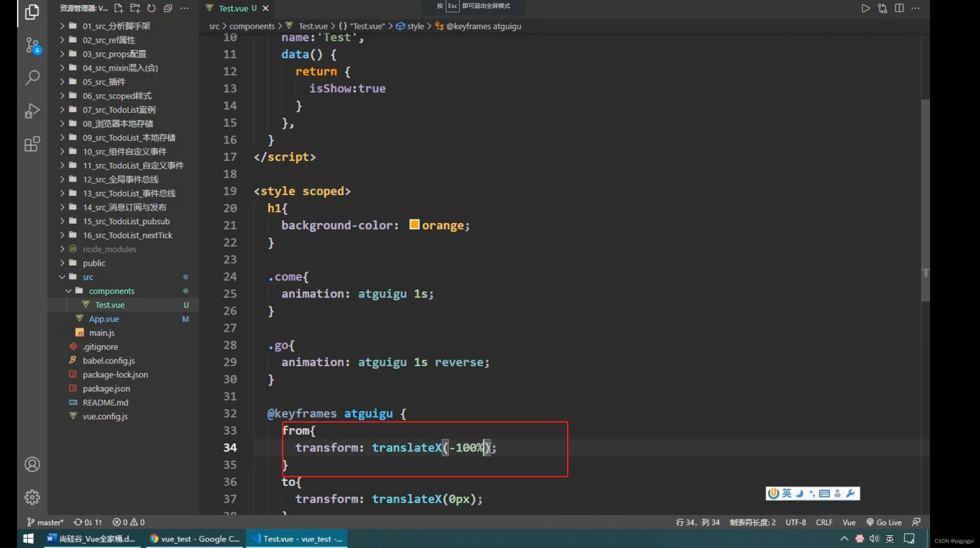Open Test.vue in the file tree

tap(123, 305)
